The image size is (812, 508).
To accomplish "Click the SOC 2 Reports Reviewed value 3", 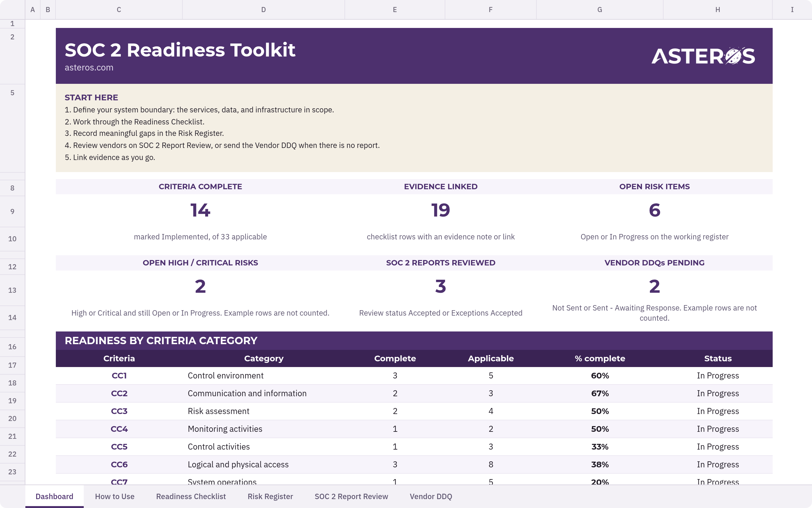I will click(x=441, y=287).
